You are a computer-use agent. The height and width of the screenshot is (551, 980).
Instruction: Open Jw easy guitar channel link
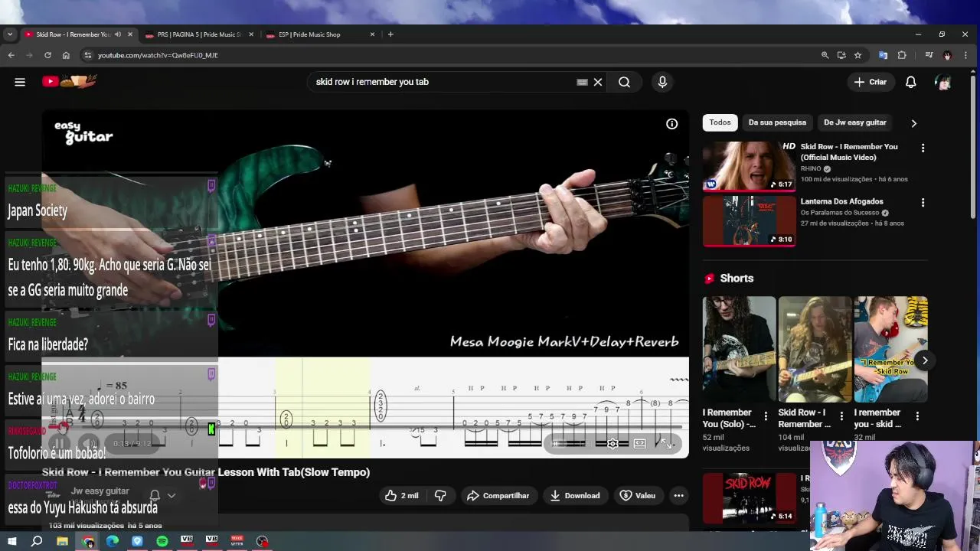(100, 491)
